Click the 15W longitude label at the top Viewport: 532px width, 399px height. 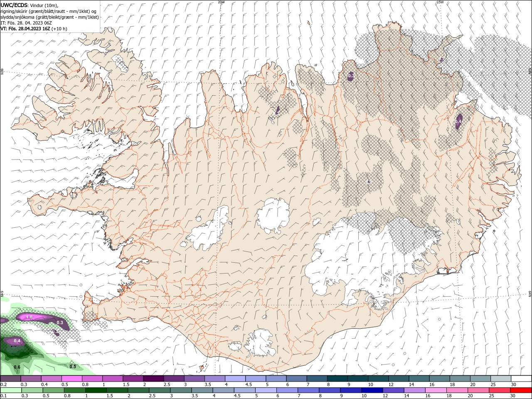click(x=441, y=2)
